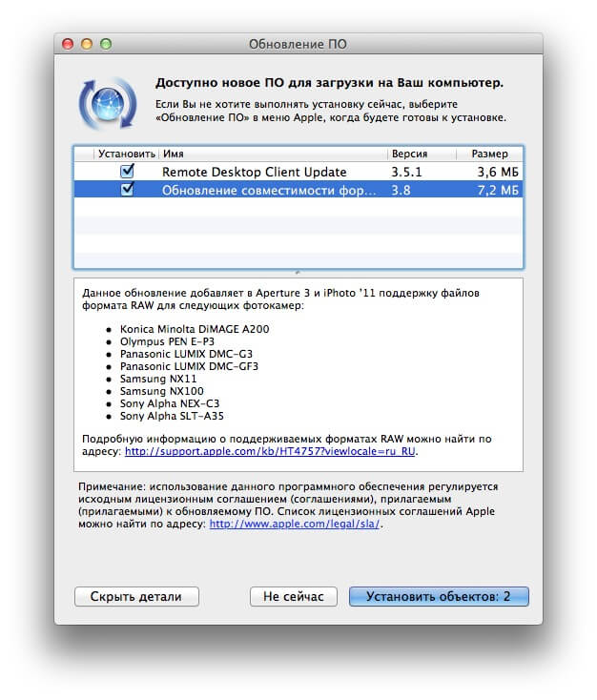Click Sony Alpha SLT-A35 entry
The image size is (597, 700).
(172, 416)
